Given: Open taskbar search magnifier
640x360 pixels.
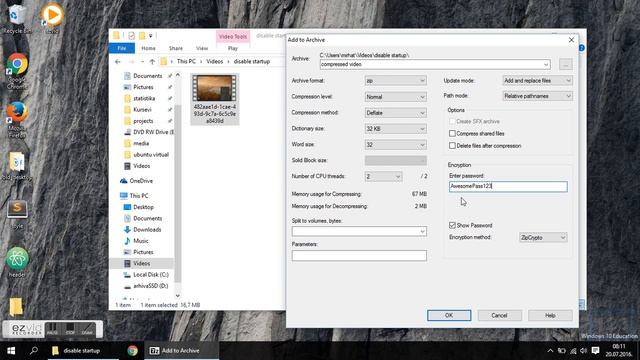Looking at the screenshot, I should (34, 351).
